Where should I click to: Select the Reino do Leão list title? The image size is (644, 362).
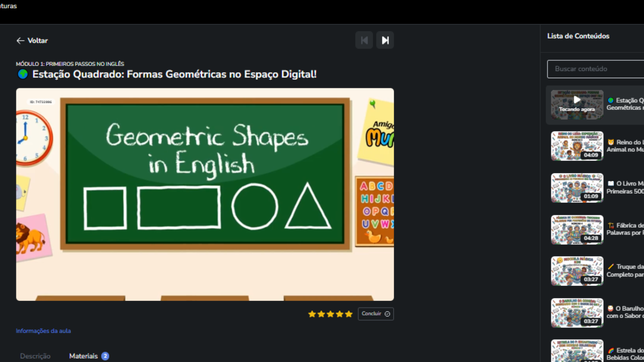[625, 146]
